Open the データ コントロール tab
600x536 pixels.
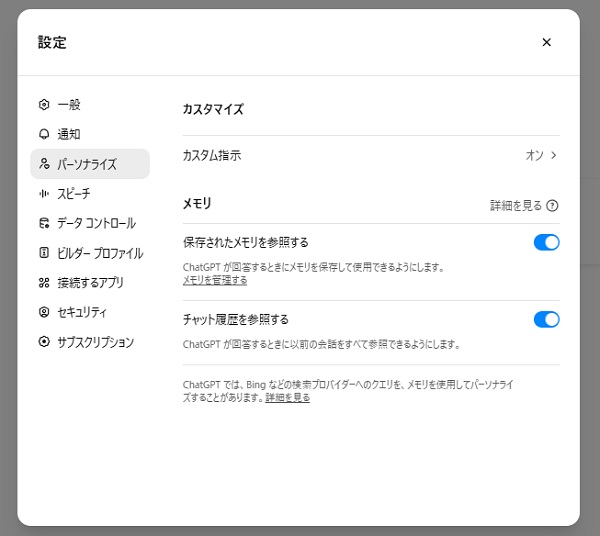[96, 223]
